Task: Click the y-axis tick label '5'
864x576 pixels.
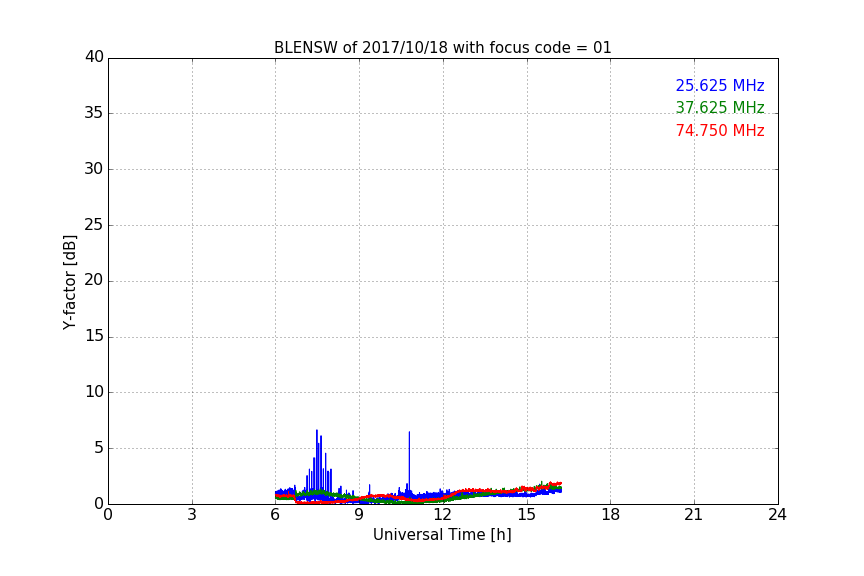Action: (99, 448)
